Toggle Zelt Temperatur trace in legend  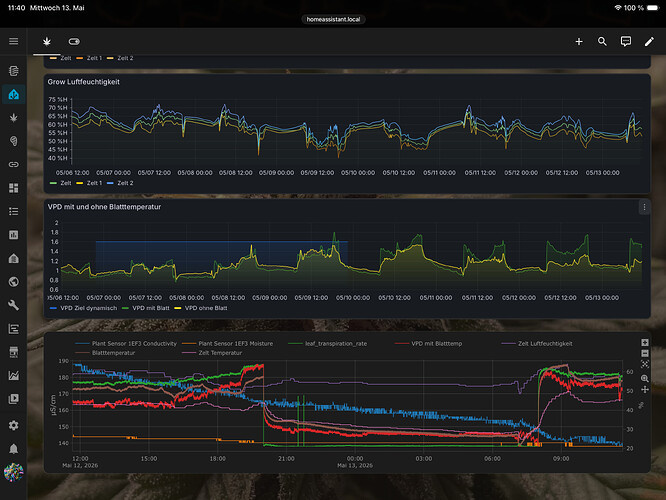(212, 353)
